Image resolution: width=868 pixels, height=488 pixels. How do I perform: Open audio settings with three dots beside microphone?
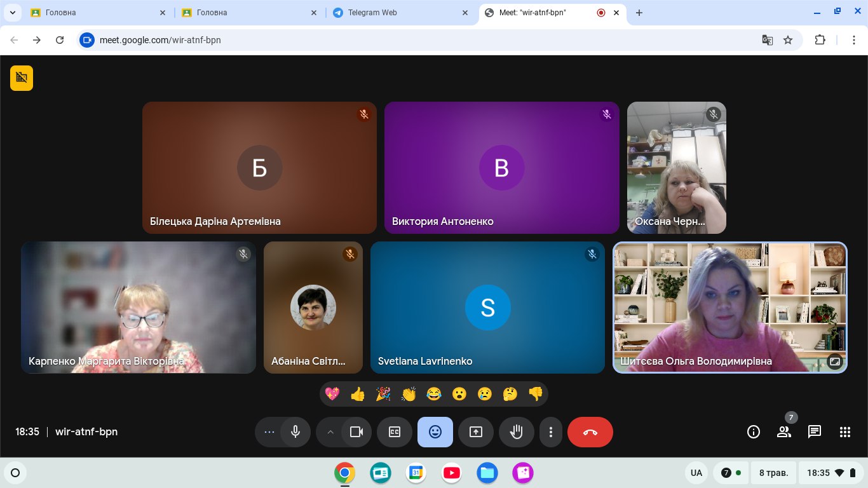[269, 432]
